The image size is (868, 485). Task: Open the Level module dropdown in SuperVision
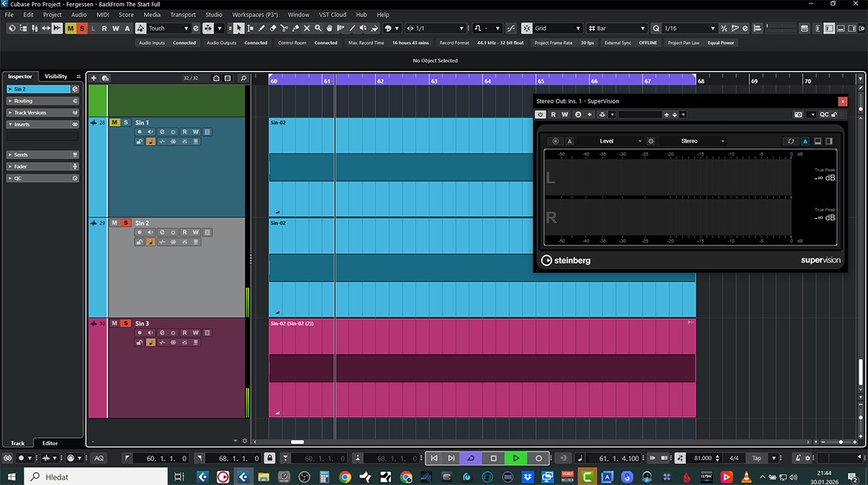point(620,141)
